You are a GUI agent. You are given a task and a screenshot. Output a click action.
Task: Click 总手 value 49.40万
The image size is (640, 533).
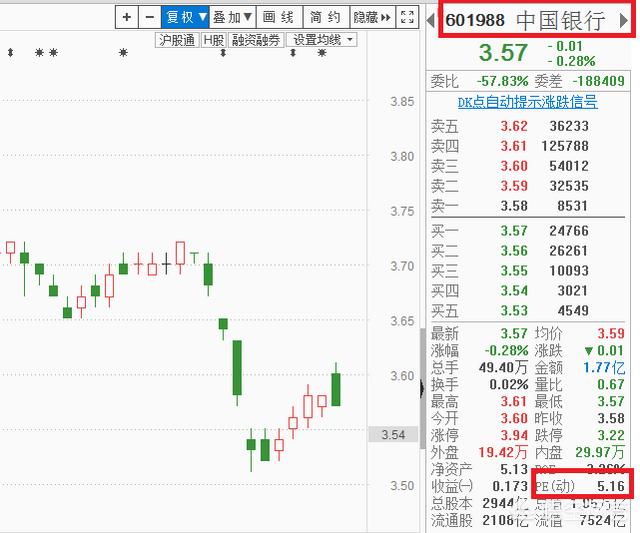[503, 368]
